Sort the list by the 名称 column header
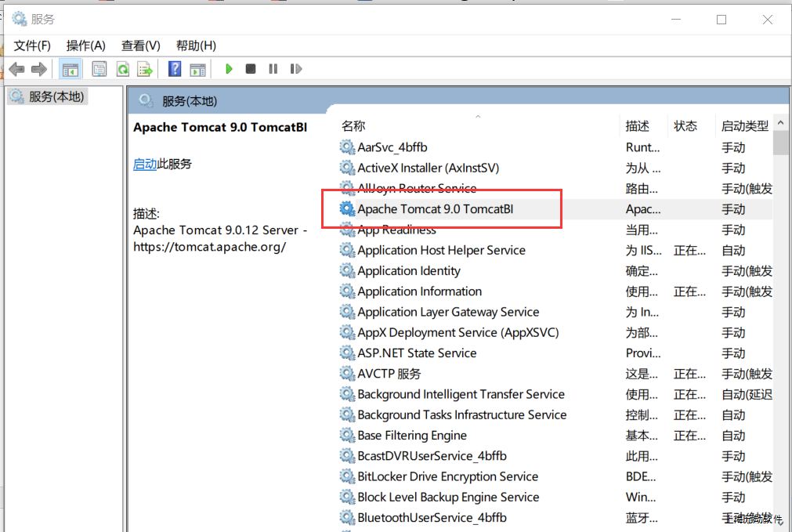The width and height of the screenshot is (792, 532). point(354,126)
